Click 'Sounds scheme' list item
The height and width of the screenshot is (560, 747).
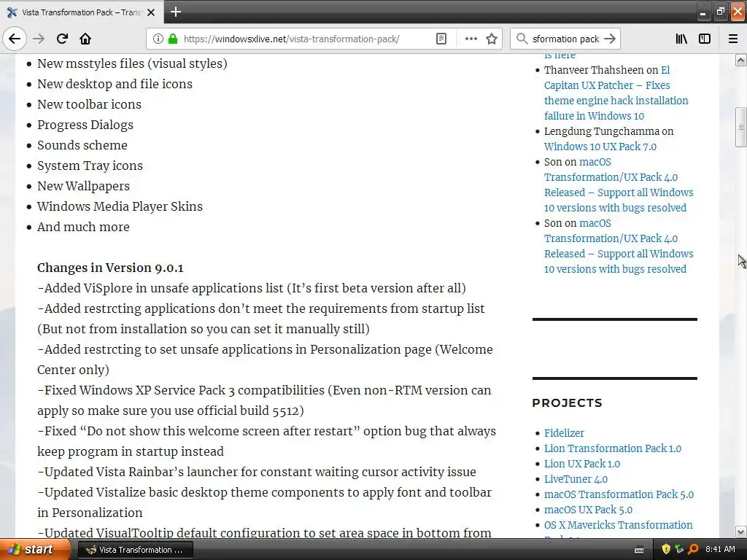(82, 145)
